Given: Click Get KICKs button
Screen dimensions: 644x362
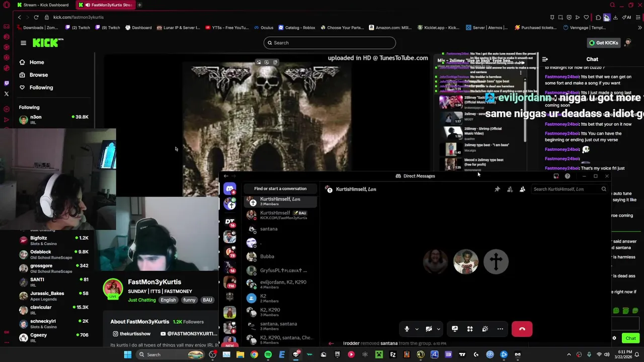Looking at the screenshot, I should pos(603,43).
